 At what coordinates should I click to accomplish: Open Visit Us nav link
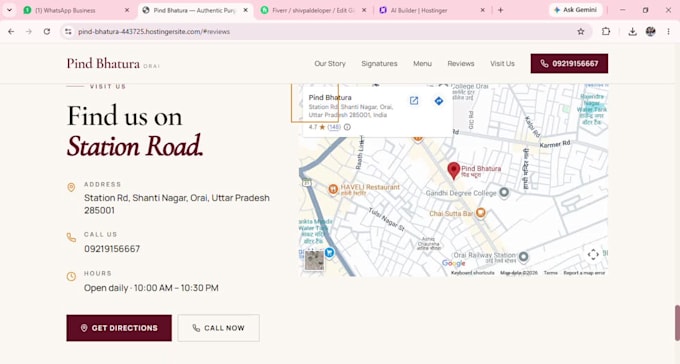502,63
